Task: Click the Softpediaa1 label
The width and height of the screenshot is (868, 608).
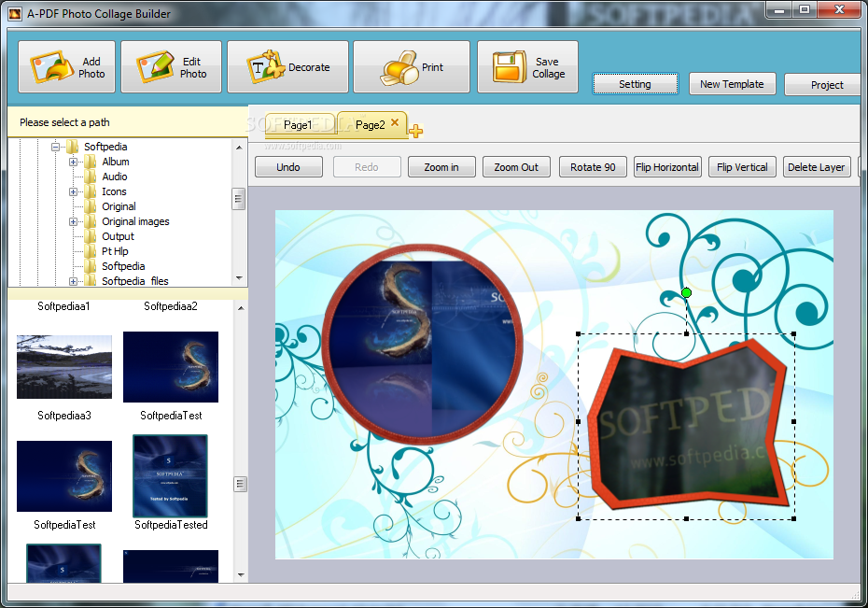Action: click(x=63, y=306)
